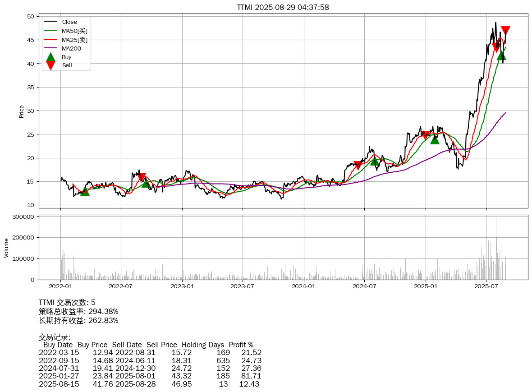Click the 2025-07 x-axis tick label
Viewport: 532px width, 392px height.
[486, 286]
